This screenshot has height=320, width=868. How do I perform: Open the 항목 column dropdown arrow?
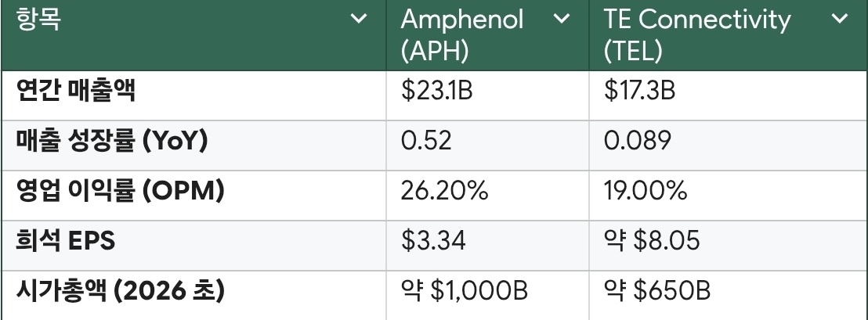[360, 19]
